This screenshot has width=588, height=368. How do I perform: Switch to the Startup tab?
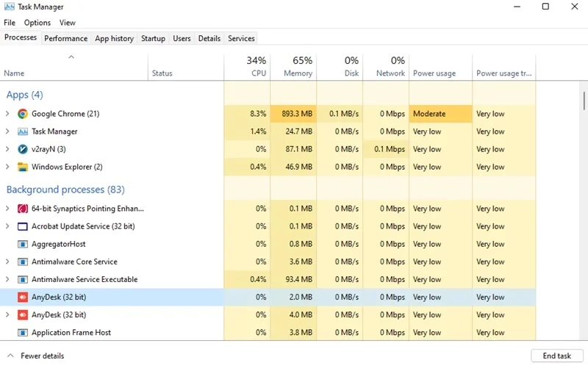(x=153, y=38)
